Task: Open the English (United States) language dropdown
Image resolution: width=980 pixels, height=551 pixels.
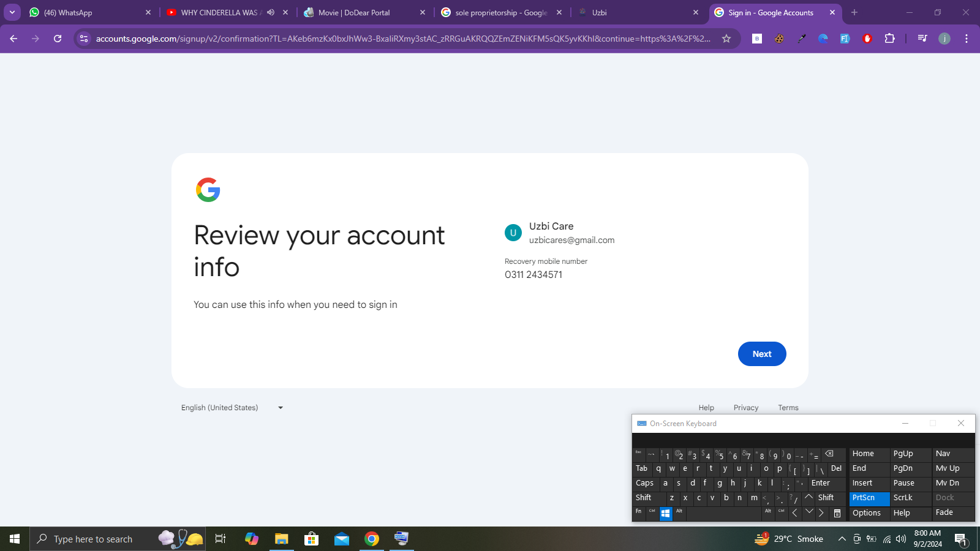Action: coord(232,408)
